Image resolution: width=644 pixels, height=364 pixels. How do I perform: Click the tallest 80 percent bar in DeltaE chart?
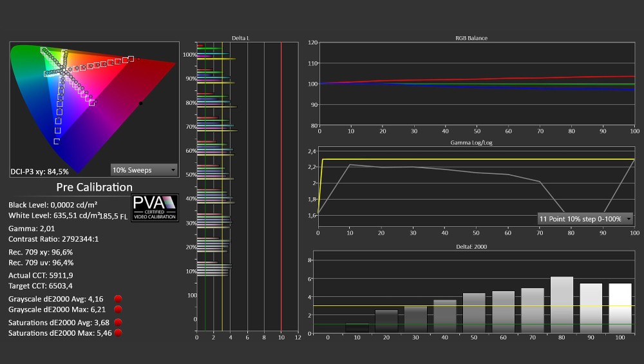point(562,305)
